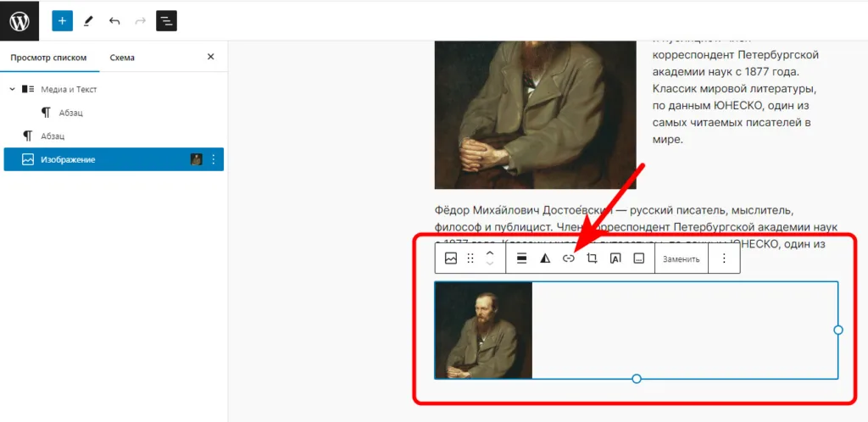Open options menu for Изображение in list

coord(214,159)
